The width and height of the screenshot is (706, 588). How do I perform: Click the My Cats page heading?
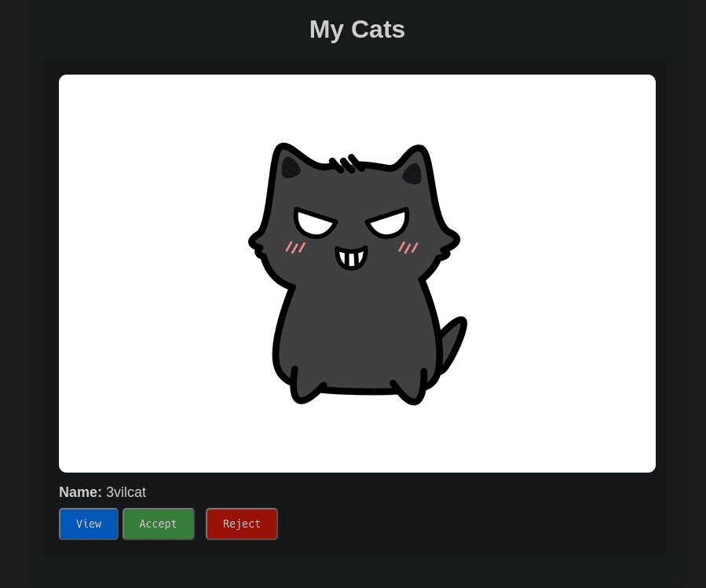coord(357,30)
